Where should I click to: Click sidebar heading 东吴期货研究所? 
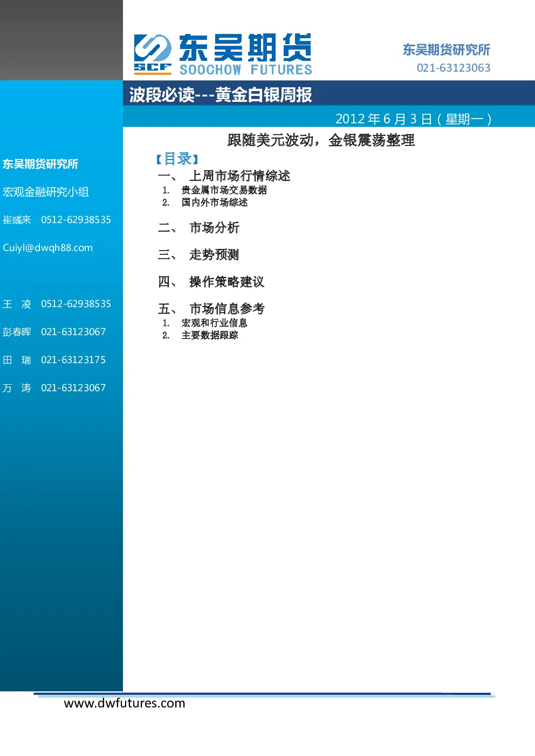pyautogui.click(x=40, y=164)
